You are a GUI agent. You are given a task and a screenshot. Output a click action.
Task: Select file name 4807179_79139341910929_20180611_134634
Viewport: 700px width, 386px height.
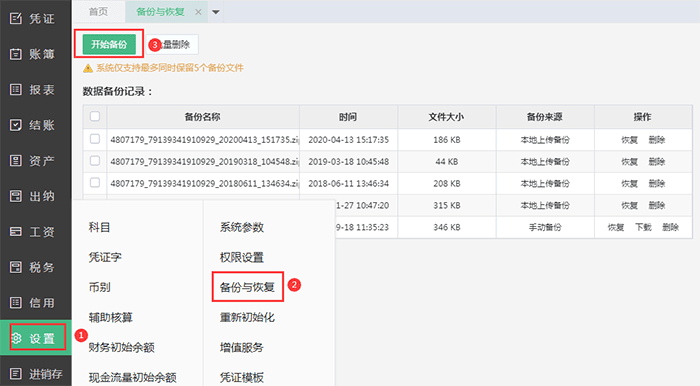[x=204, y=183]
